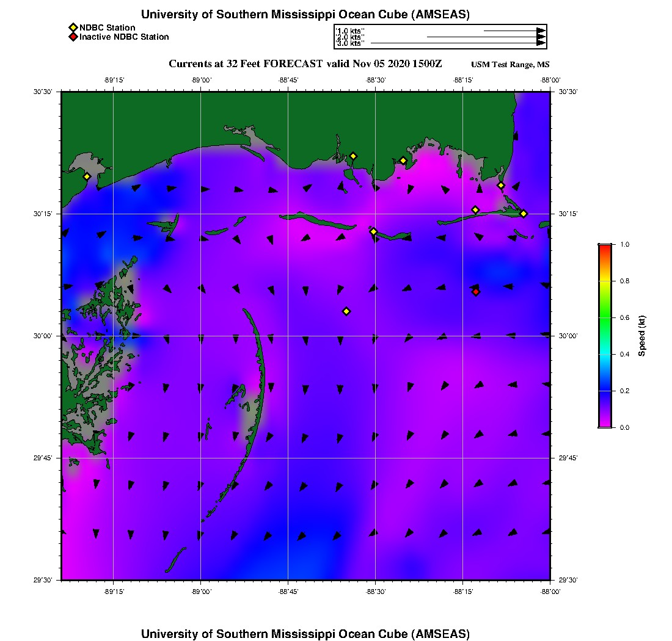Click the 'Speed (kt)' color bar label

pyautogui.click(x=642, y=336)
